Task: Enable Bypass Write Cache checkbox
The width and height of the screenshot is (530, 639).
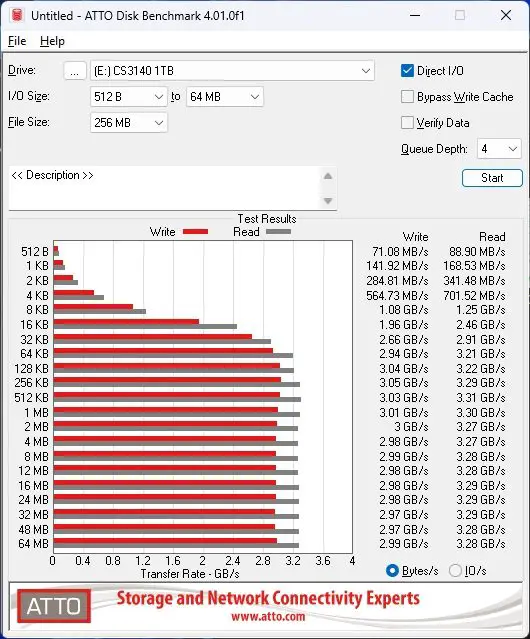Action: click(407, 97)
